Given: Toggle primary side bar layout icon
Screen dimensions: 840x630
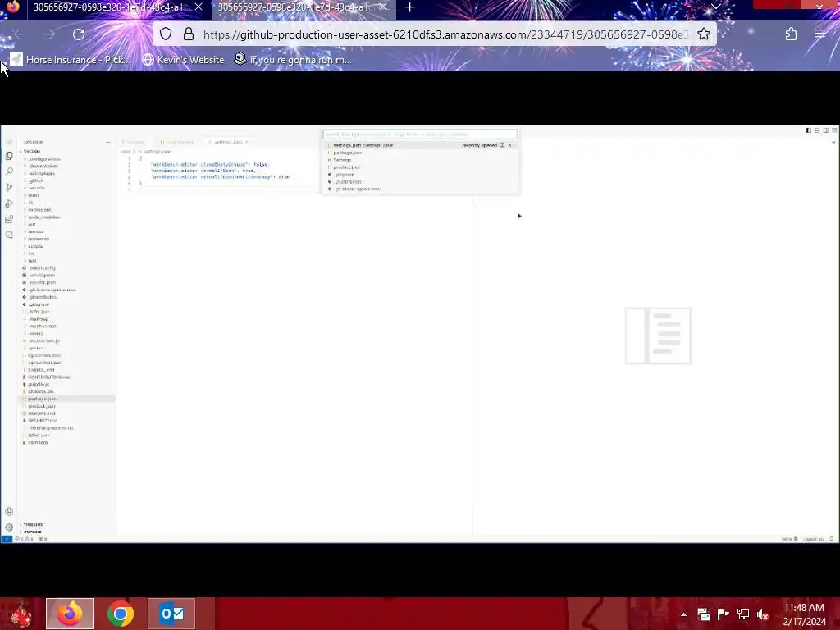Looking at the screenshot, I should pos(808,130).
